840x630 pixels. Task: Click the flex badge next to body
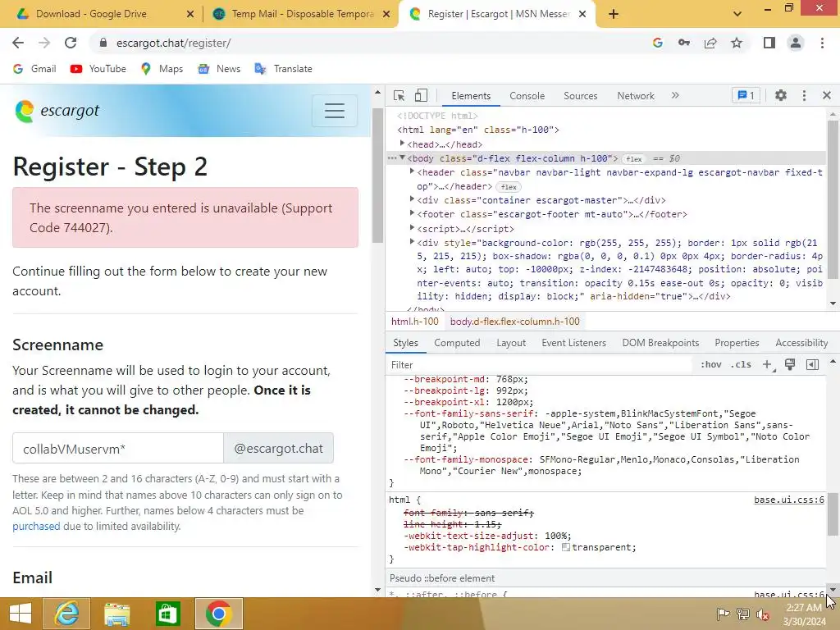[634, 159]
